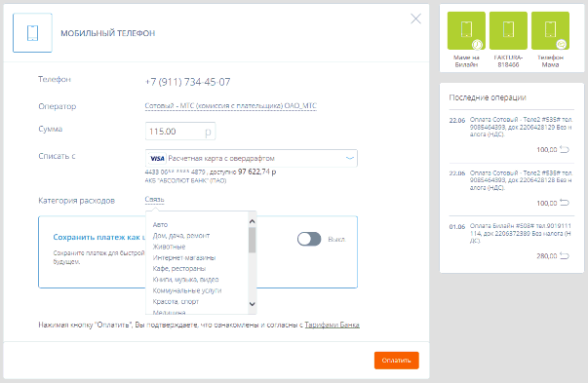Click the category list scroll up arrow
588x383 pixels.
(253, 221)
